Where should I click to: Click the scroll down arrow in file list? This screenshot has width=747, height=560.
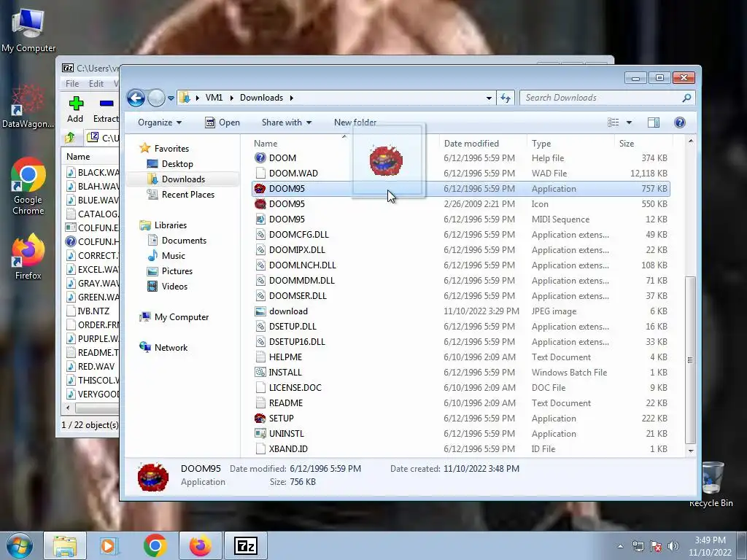pos(690,451)
